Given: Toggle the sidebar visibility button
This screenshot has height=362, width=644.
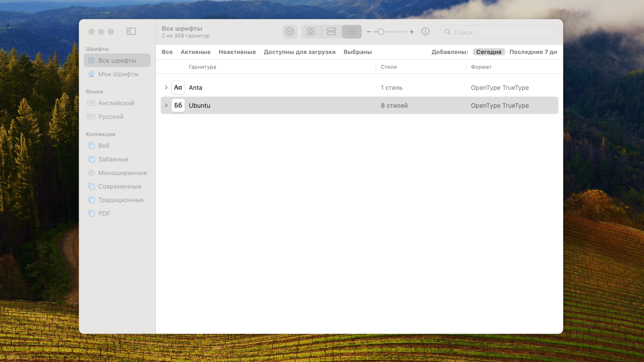Looking at the screenshot, I should [x=131, y=31].
